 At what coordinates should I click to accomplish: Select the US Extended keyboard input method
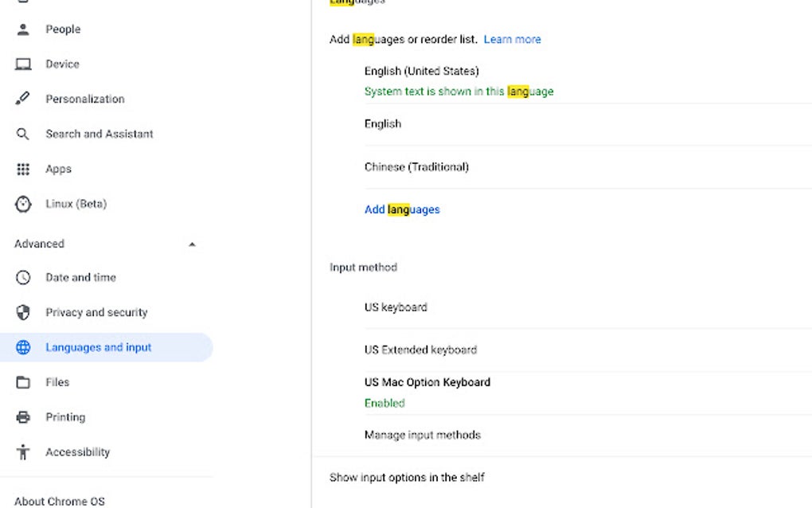420,350
